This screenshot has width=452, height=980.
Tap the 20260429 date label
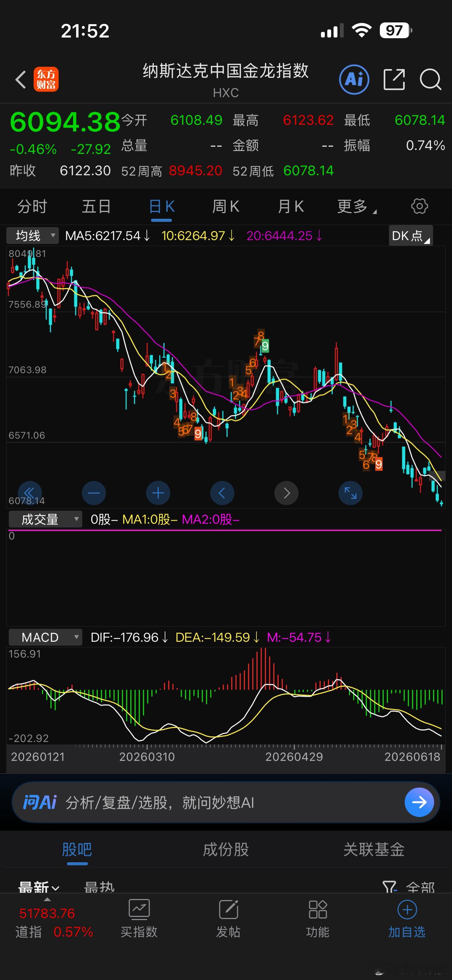pos(294,756)
